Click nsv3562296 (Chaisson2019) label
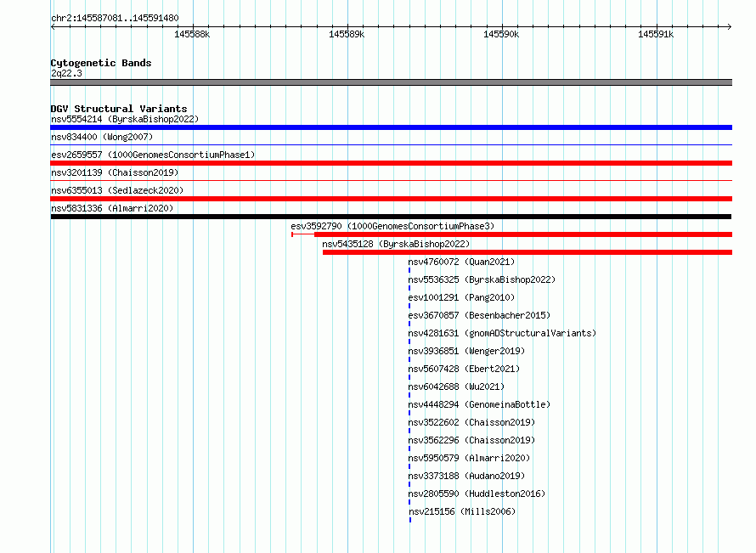The width and height of the screenshot is (756, 553). 471,440
